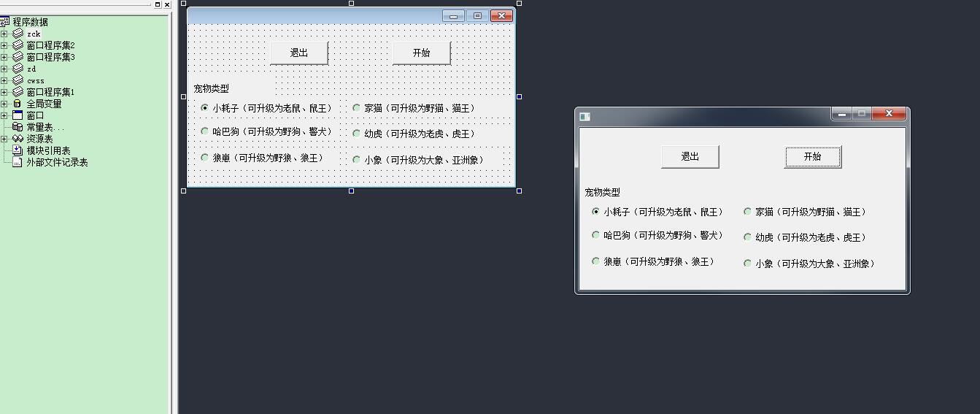Expand the 窗口程序集2 tree node

pyautogui.click(x=4, y=45)
